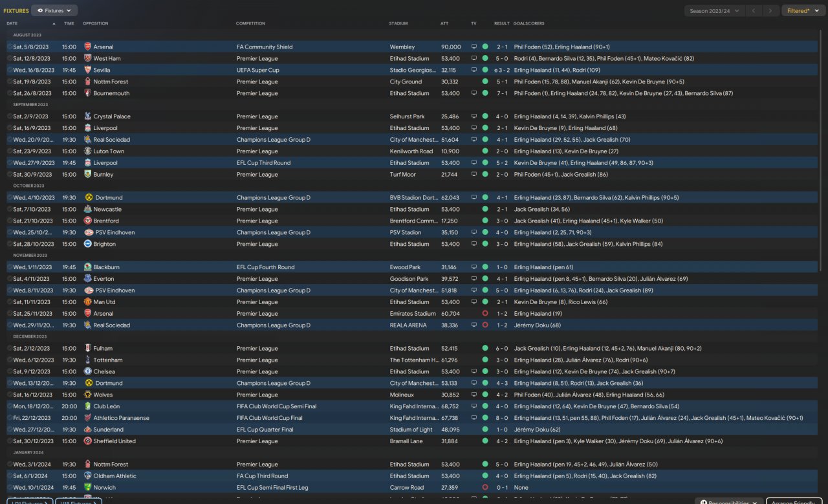Click the green win dot on the Bournemouth row
The width and height of the screenshot is (828, 504).
[x=485, y=93]
